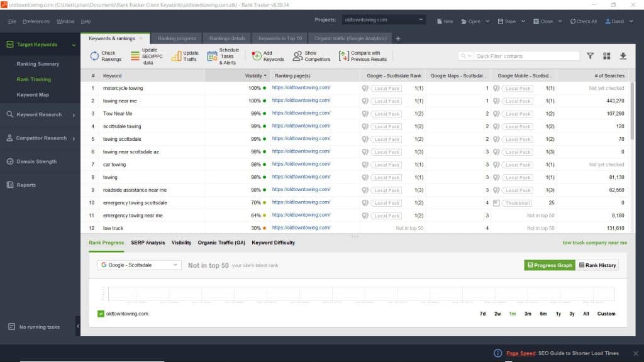Click the Check Rankings toolbar icon
This screenshot has height=362, width=644.
pyautogui.click(x=94, y=56)
